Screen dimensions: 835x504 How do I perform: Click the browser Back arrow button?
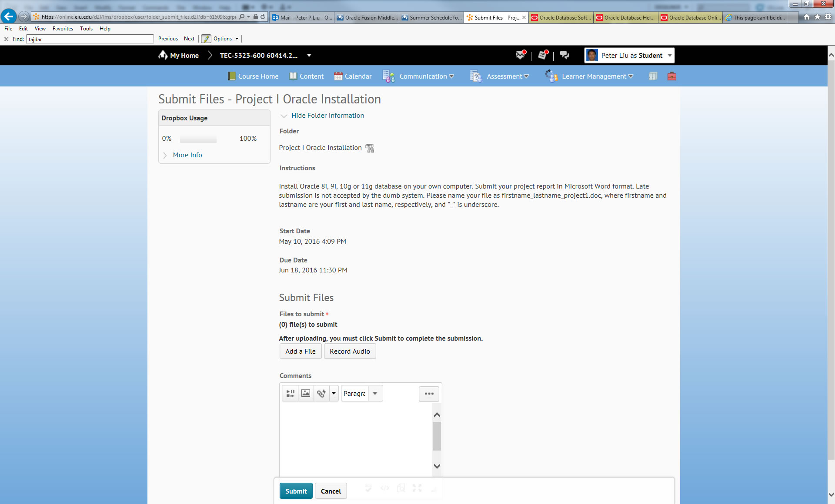[8, 17]
